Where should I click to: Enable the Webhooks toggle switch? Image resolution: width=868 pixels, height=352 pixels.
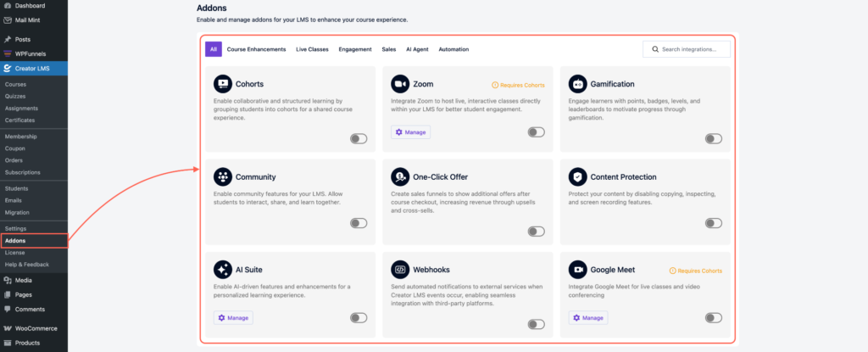(536, 324)
